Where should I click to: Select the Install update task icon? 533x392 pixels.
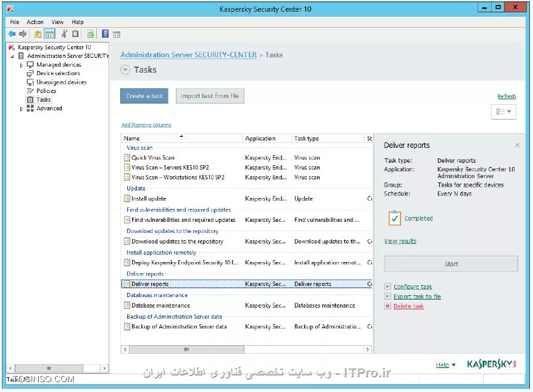point(127,198)
